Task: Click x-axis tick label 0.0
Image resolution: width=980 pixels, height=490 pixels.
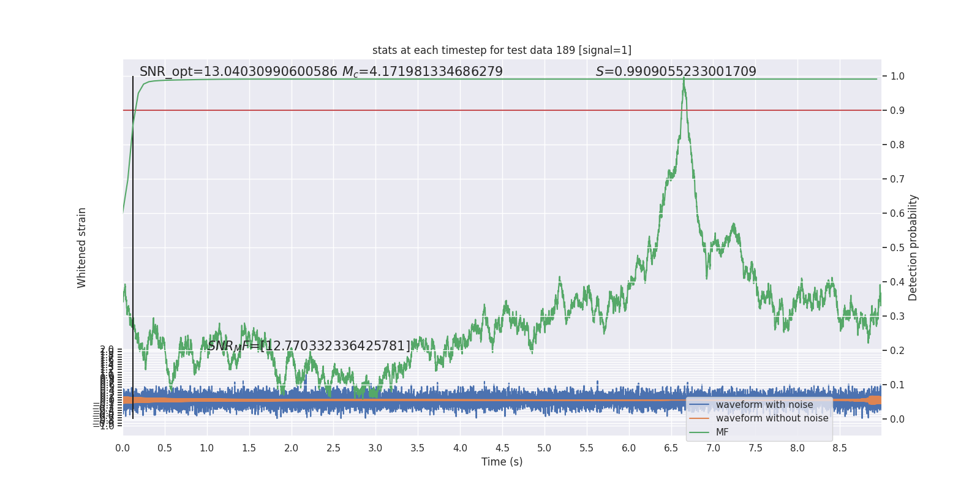Action: tap(123, 448)
